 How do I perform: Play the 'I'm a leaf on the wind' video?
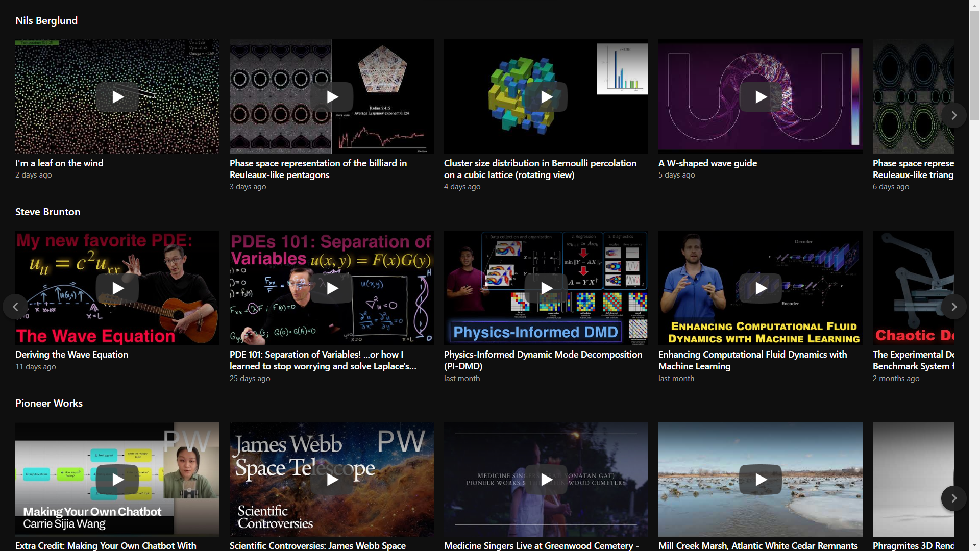click(x=117, y=97)
